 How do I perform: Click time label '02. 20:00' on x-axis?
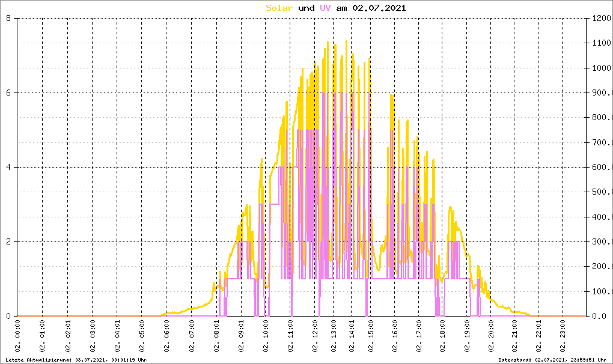pyautogui.click(x=491, y=336)
